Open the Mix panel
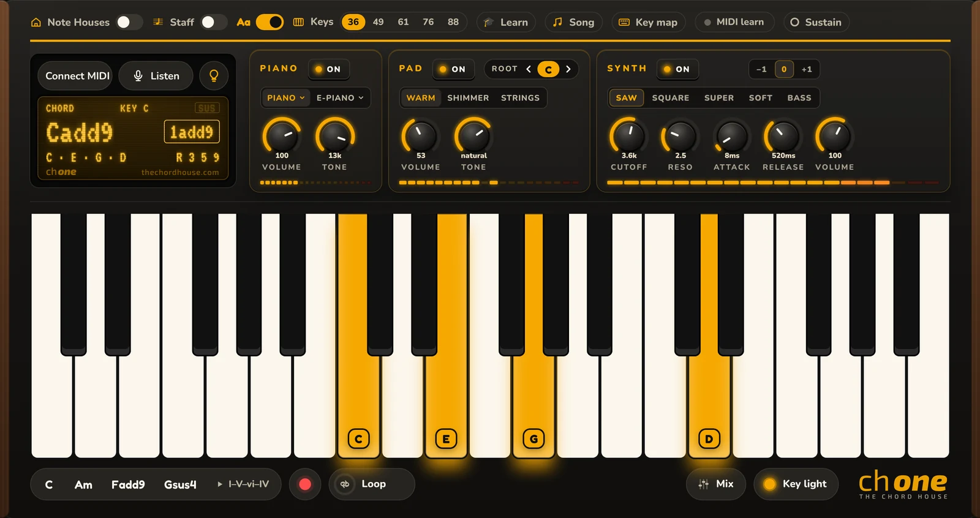980x518 pixels. [716, 484]
